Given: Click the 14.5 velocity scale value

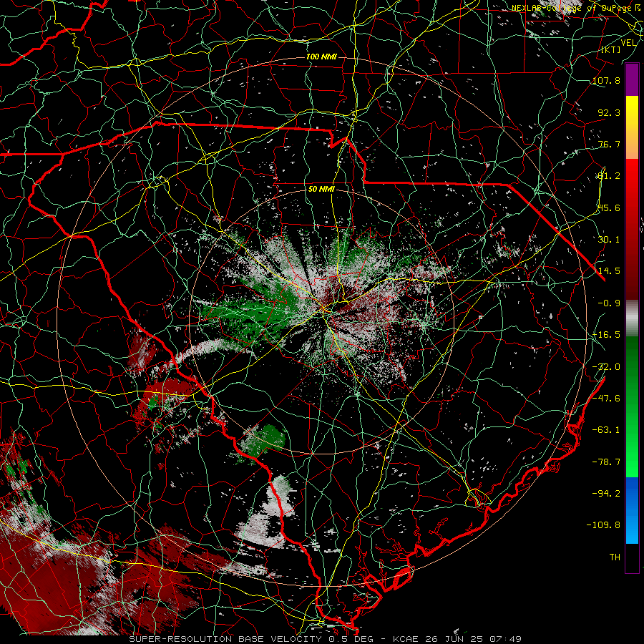Looking at the screenshot, I should tap(609, 271).
